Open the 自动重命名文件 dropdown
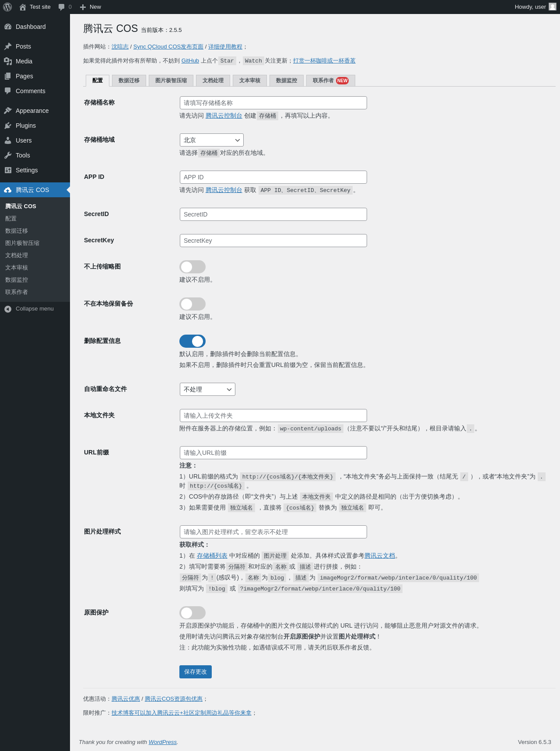 (x=207, y=389)
